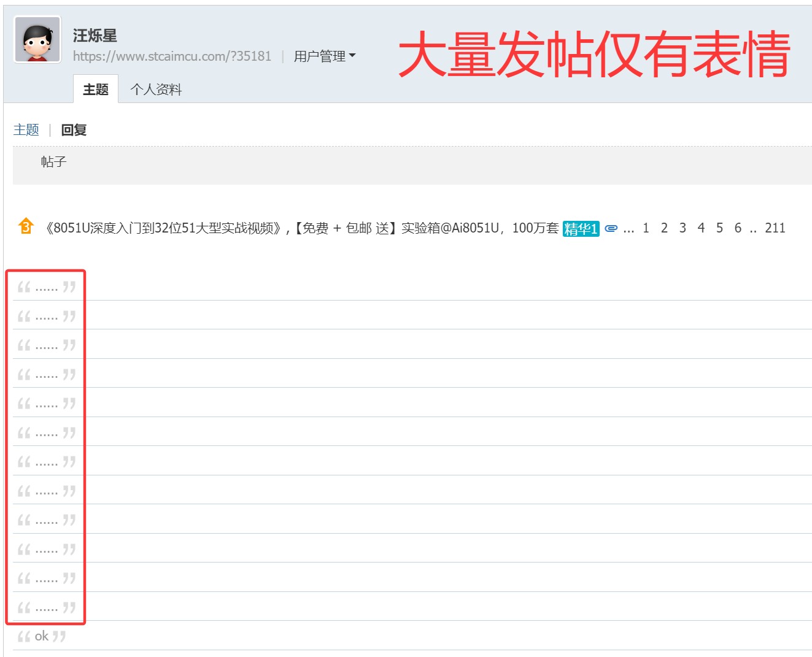Click the paperclip attachment icon
Screen dimensions: 812x657
611,228
